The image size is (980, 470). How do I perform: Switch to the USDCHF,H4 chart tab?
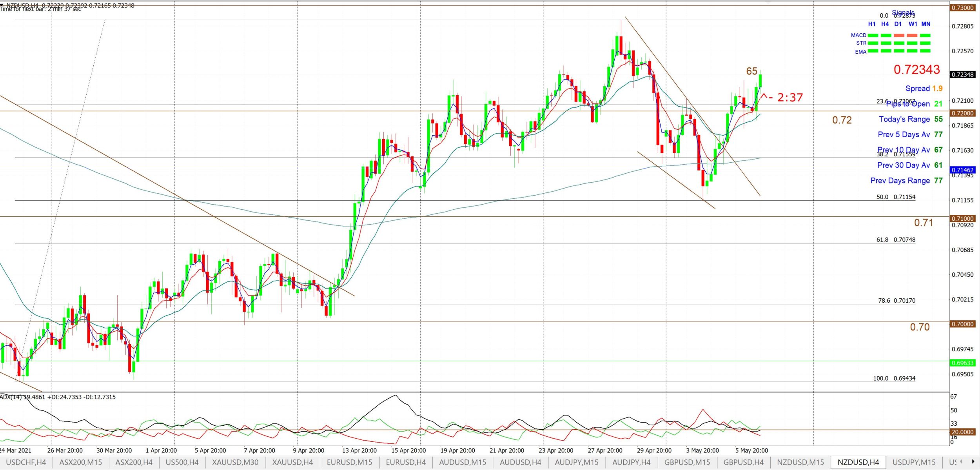(26, 462)
